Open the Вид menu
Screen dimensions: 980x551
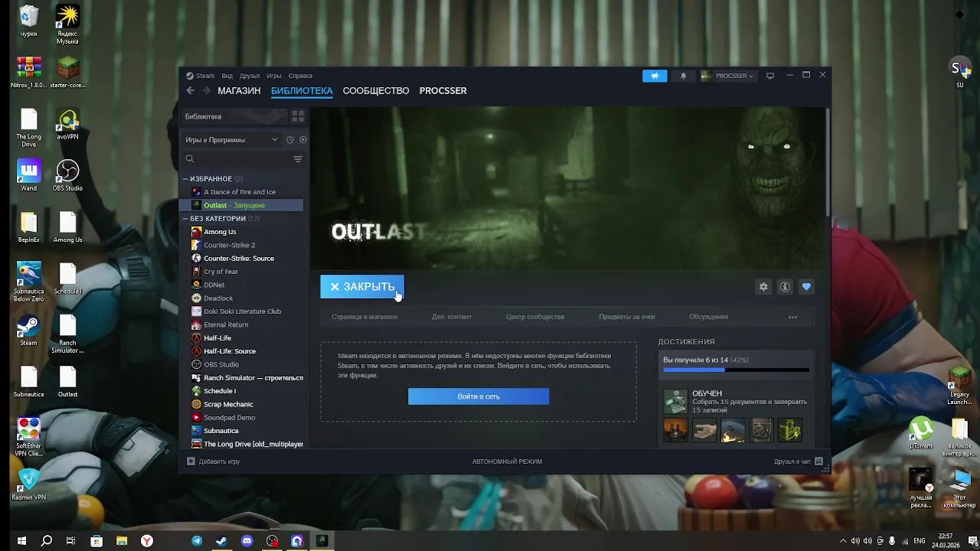(x=227, y=76)
